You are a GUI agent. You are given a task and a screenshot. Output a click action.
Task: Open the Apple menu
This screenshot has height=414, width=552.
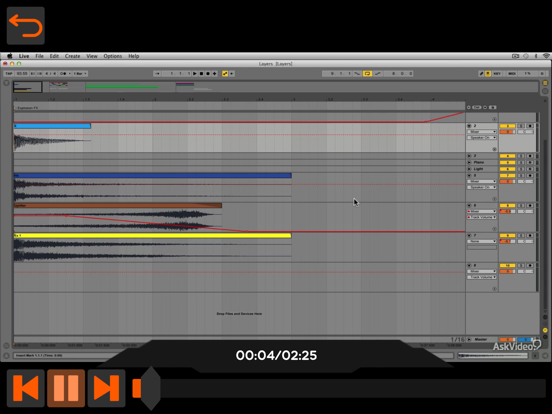click(x=10, y=56)
